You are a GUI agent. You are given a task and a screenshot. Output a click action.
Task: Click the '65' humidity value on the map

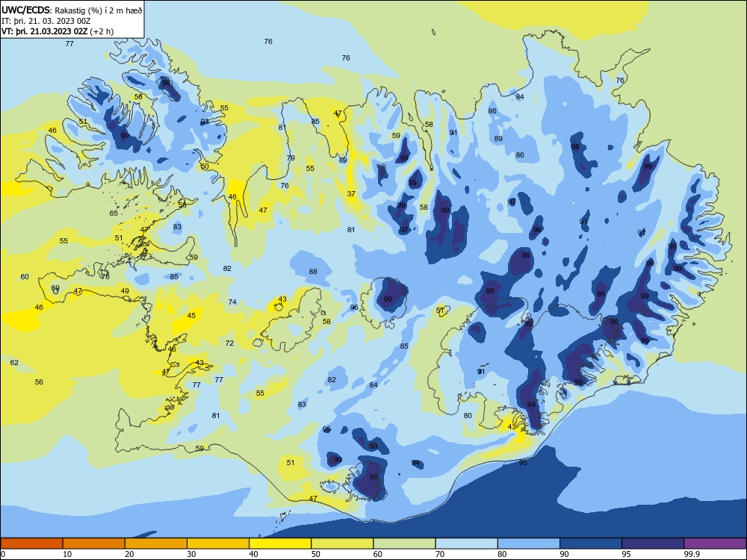pyautogui.click(x=114, y=213)
